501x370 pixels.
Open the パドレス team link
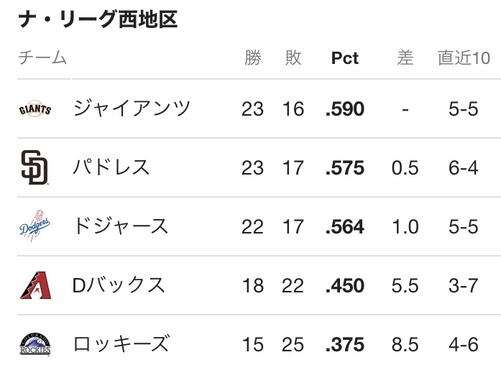tap(111, 167)
